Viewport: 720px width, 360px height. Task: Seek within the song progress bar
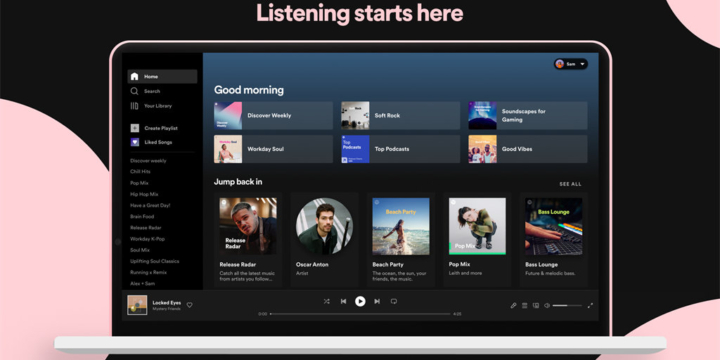[x=360, y=314]
